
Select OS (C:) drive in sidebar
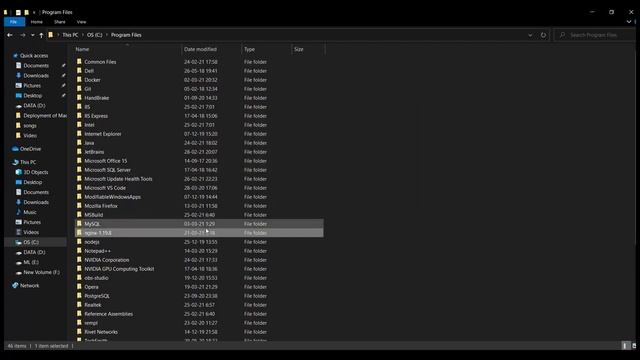(31, 242)
